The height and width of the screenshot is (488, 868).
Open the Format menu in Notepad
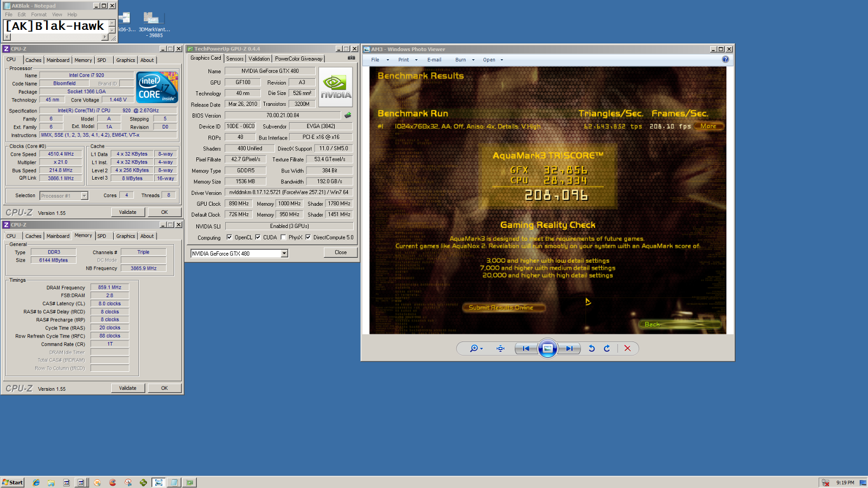click(x=39, y=15)
